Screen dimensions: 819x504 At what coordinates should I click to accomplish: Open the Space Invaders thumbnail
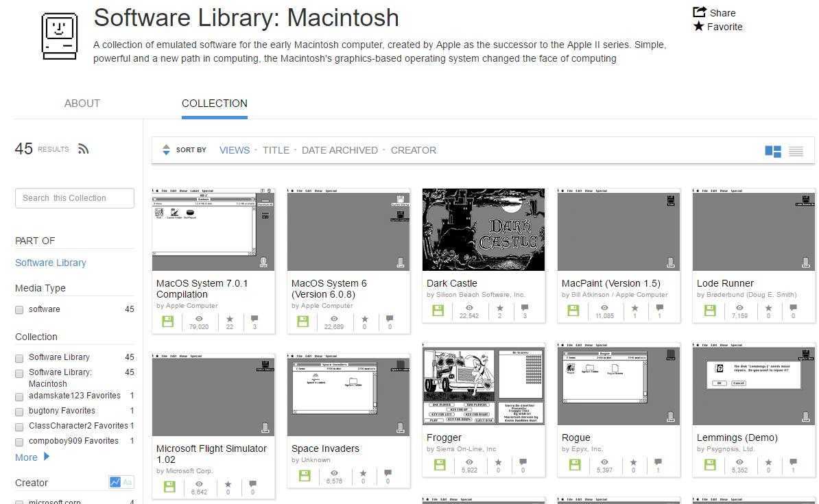point(348,395)
